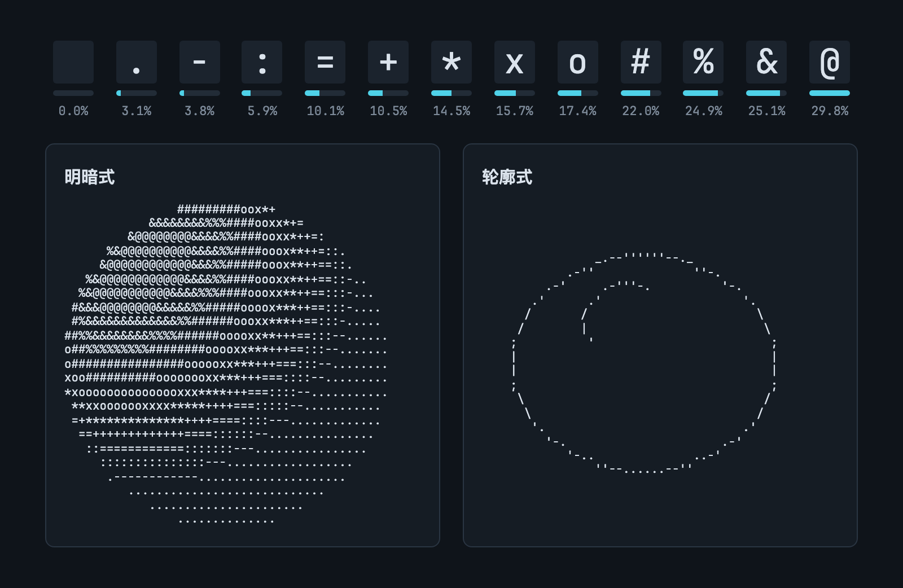Click the density bar above 22.0%
Screen dimensions: 903x588
click(x=641, y=93)
